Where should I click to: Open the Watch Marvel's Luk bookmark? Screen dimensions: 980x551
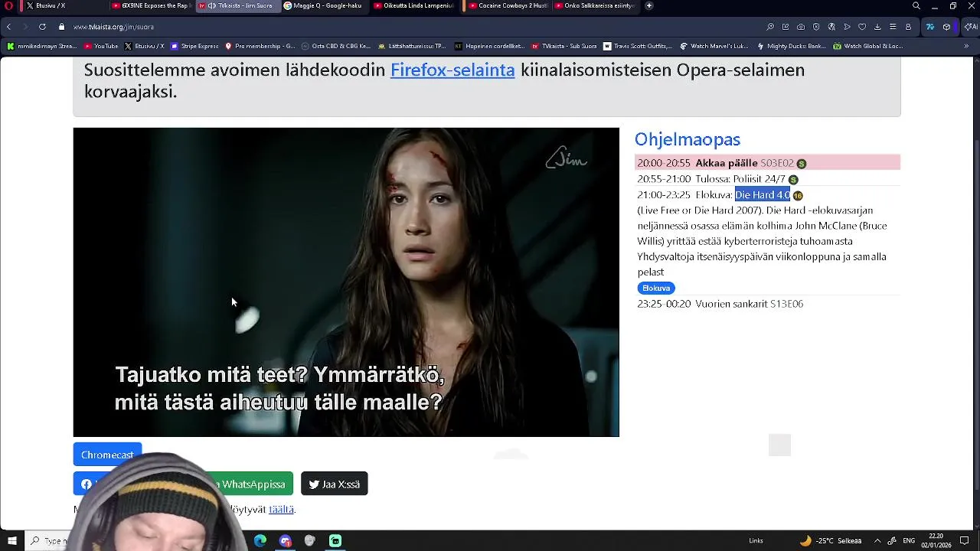tap(714, 46)
